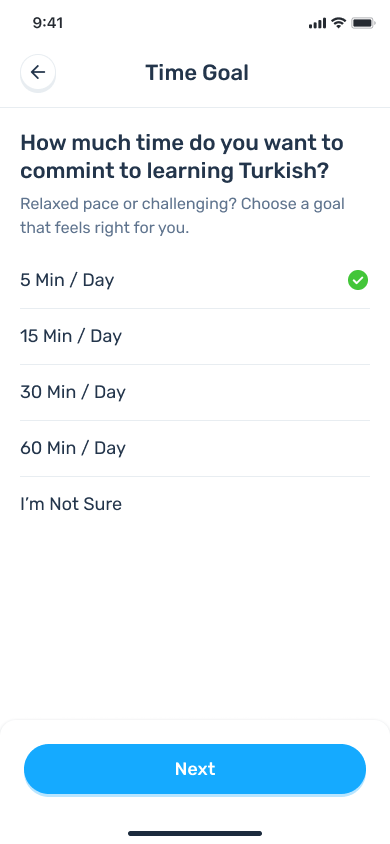Pick the 30 Min / Day goal
This screenshot has height=844, width=390.
point(195,392)
